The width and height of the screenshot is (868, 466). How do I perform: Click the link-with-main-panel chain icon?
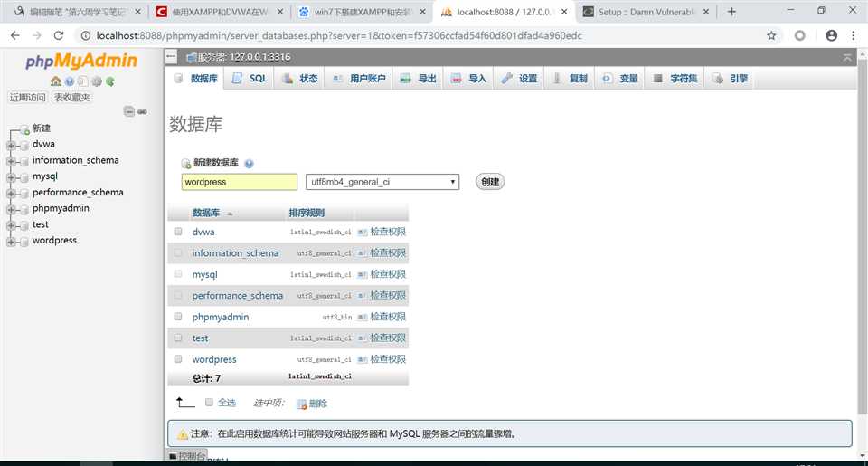[142, 112]
